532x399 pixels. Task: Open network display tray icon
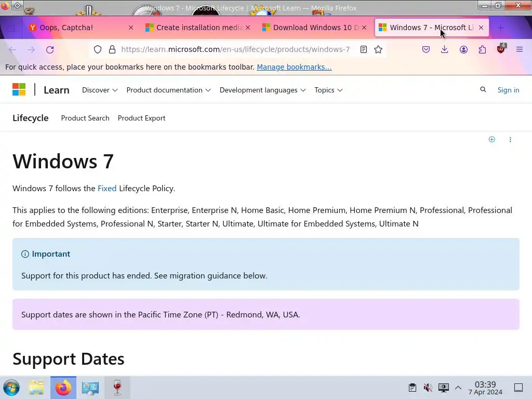point(443,388)
